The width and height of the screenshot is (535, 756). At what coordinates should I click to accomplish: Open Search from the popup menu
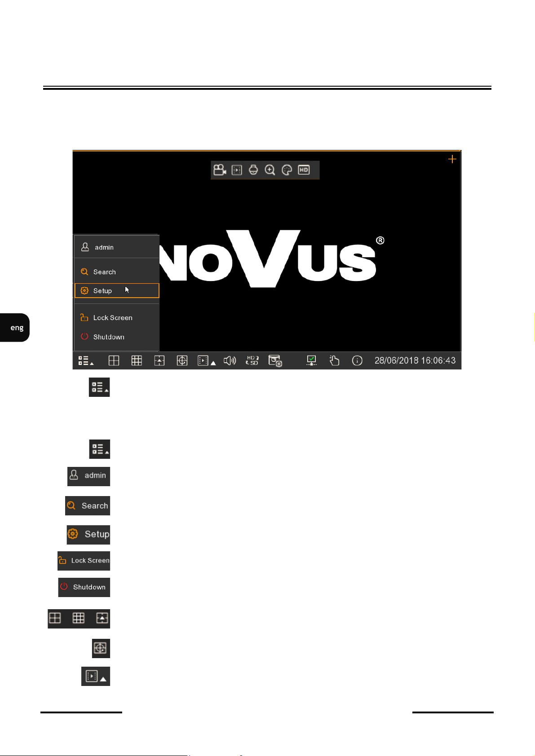(117, 272)
